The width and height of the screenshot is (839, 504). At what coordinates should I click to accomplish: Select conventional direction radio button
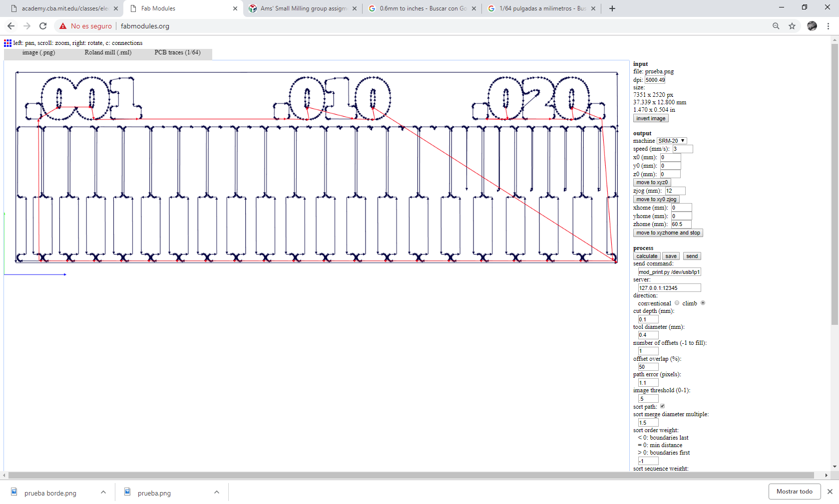[677, 303]
